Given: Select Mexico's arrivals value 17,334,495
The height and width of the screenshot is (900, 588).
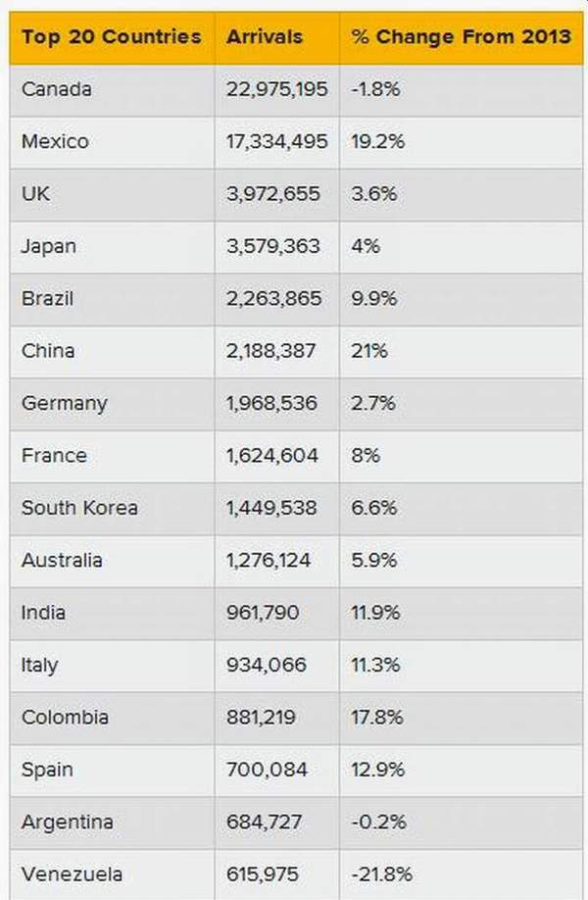Looking at the screenshot, I should click(x=277, y=142).
